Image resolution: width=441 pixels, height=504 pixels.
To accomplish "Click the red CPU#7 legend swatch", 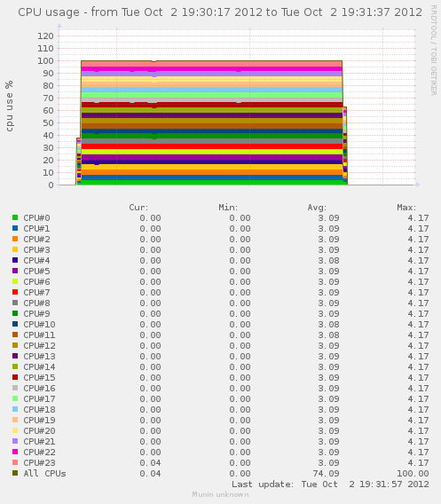I will (15, 292).
